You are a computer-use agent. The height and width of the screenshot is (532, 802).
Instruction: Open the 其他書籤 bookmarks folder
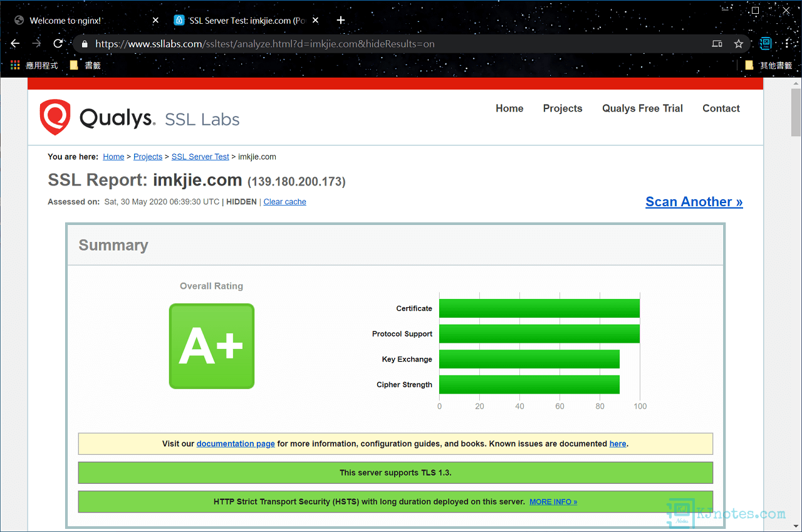[x=768, y=65]
